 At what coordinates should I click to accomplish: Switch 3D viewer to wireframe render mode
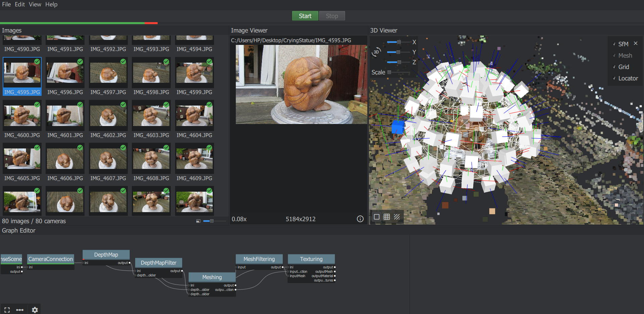(x=387, y=217)
